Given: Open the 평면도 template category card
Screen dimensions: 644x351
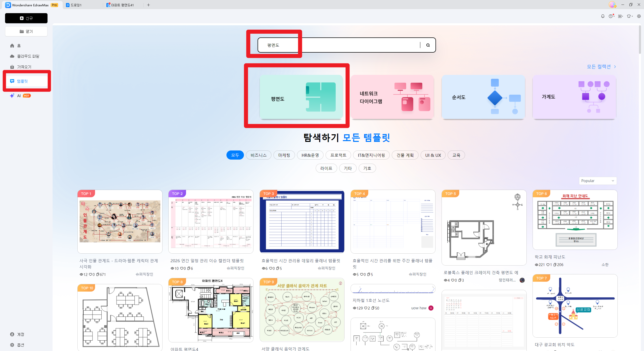Looking at the screenshot, I should pyautogui.click(x=301, y=97).
